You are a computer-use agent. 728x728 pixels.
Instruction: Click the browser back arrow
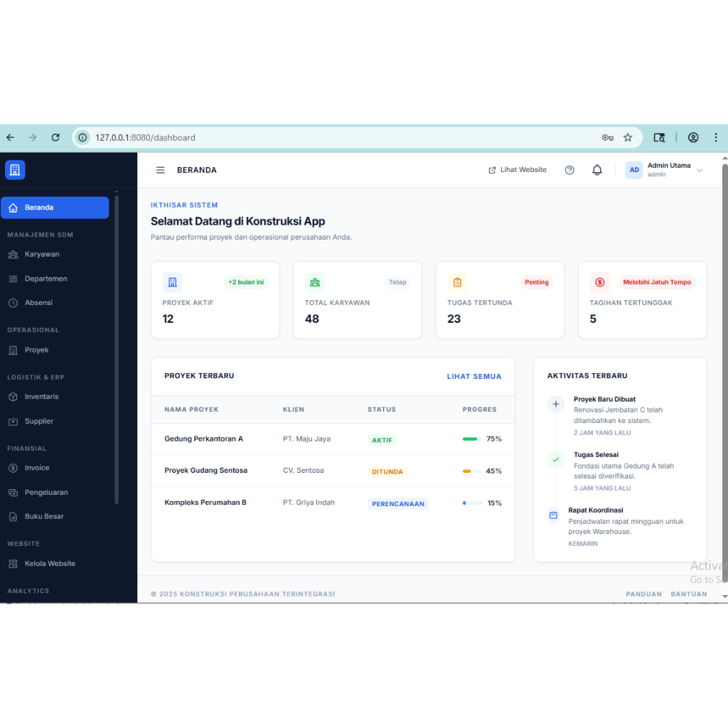click(10, 137)
